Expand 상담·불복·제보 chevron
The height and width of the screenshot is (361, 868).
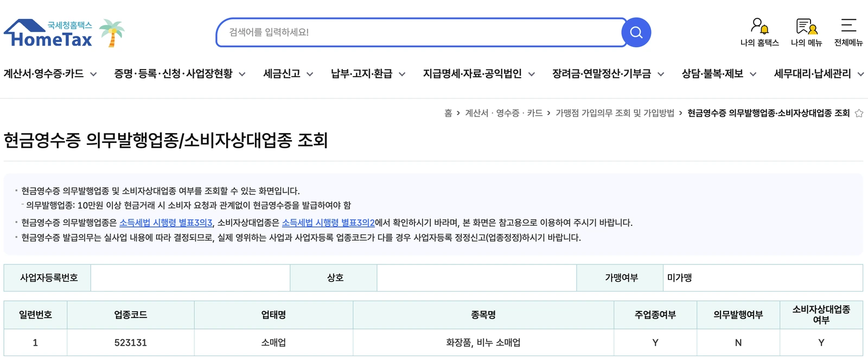pos(753,74)
